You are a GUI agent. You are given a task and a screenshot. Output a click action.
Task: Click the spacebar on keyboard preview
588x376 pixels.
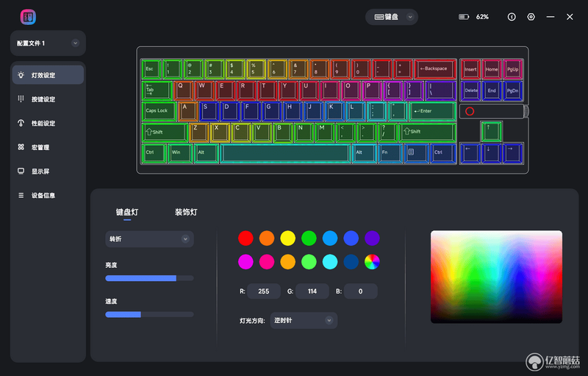[x=285, y=153]
